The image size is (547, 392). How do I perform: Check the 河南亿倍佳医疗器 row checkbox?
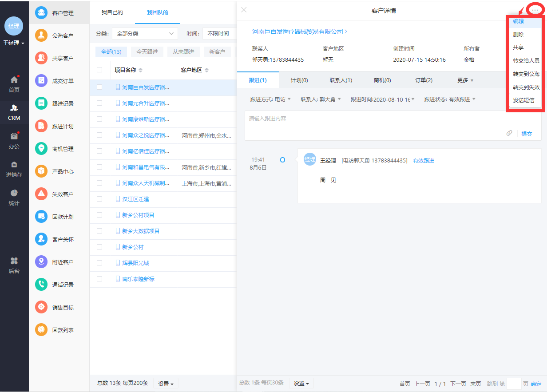coord(99,151)
